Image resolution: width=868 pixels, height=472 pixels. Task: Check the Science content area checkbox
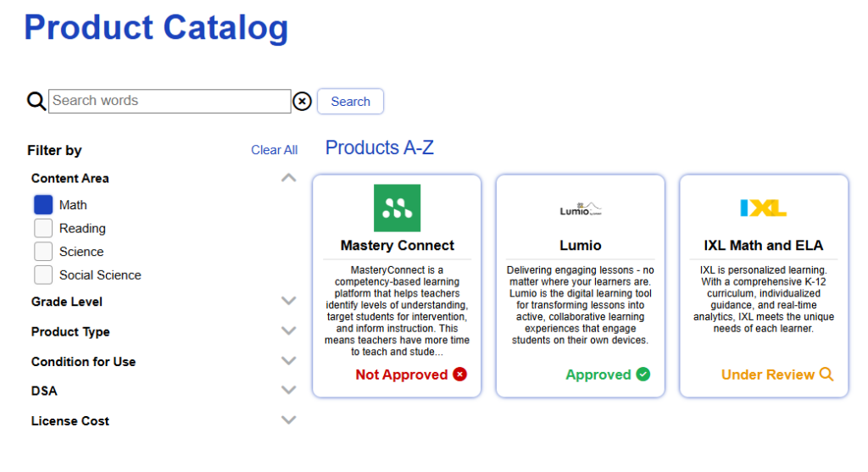point(43,251)
